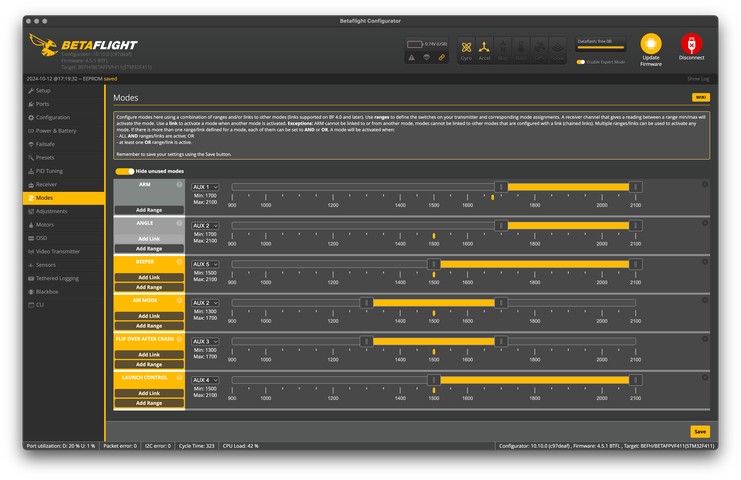Delete the LAUNCH CONTROL range remove icon
This screenshot has width=741, height=480.
coord(705,377)
